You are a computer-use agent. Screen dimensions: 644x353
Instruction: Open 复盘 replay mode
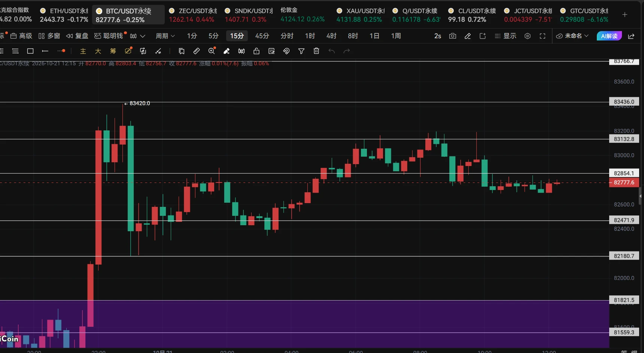[x=77, y=36]
